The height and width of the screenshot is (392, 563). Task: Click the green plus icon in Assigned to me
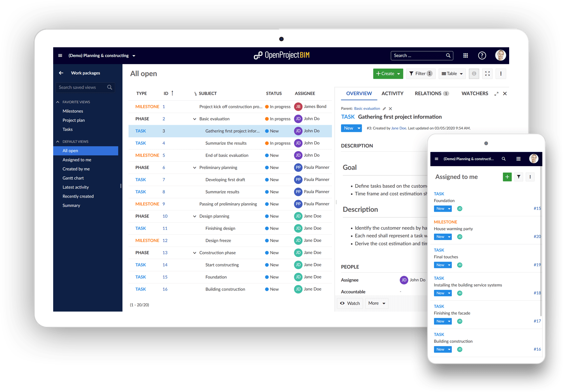coord(507,177)
